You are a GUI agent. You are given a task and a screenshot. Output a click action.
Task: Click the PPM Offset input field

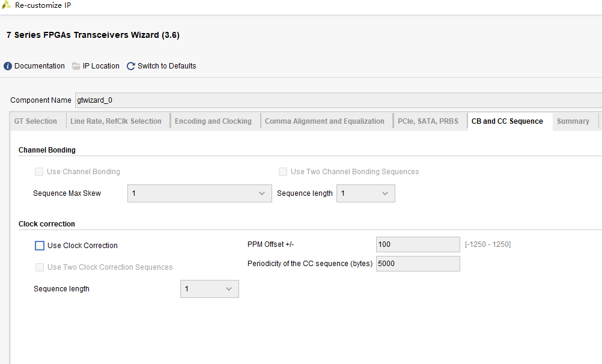point(418,244)
